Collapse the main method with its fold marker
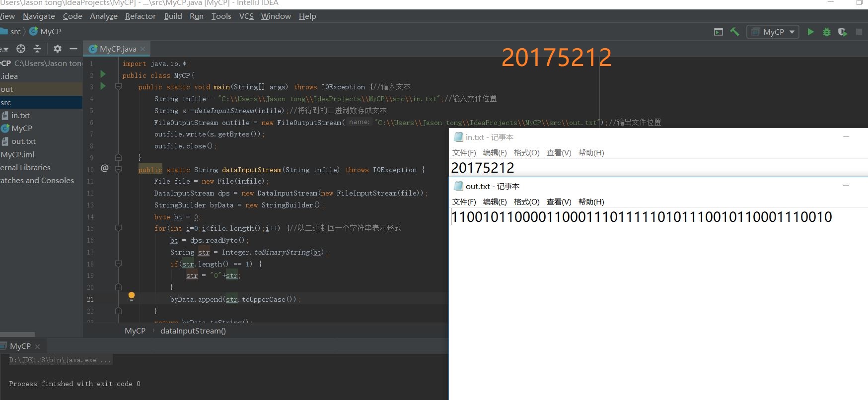Screen dimensions: 868x400 tap(118, 86)
